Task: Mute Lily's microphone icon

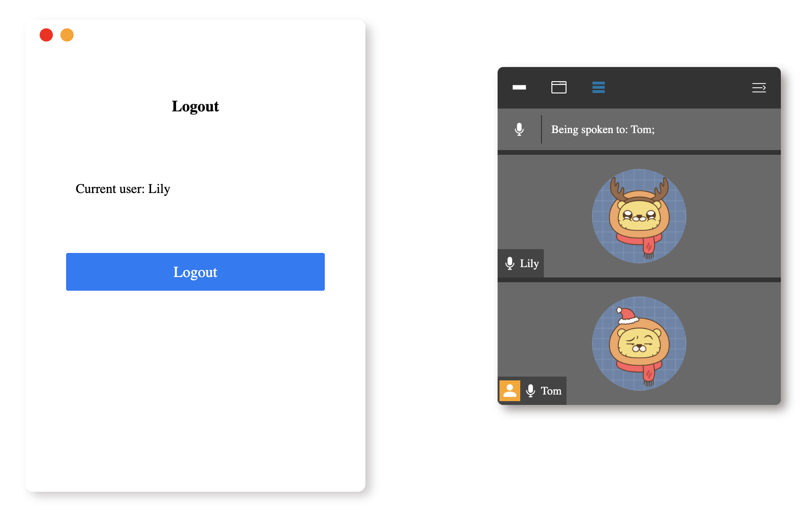Action: pyautogui.click(x=510, y=263)
